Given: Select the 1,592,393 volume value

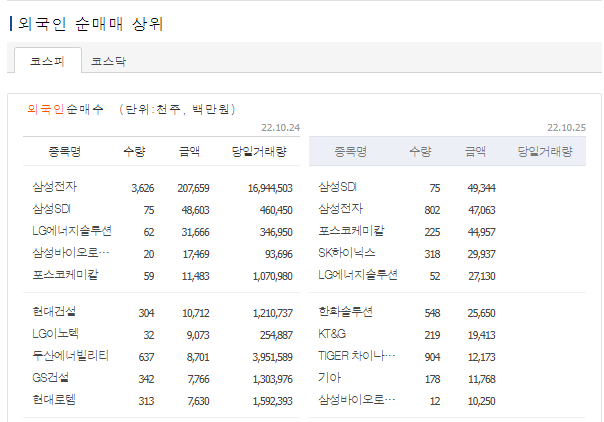Looking at the screenshot, I should (x=272, y=400).
